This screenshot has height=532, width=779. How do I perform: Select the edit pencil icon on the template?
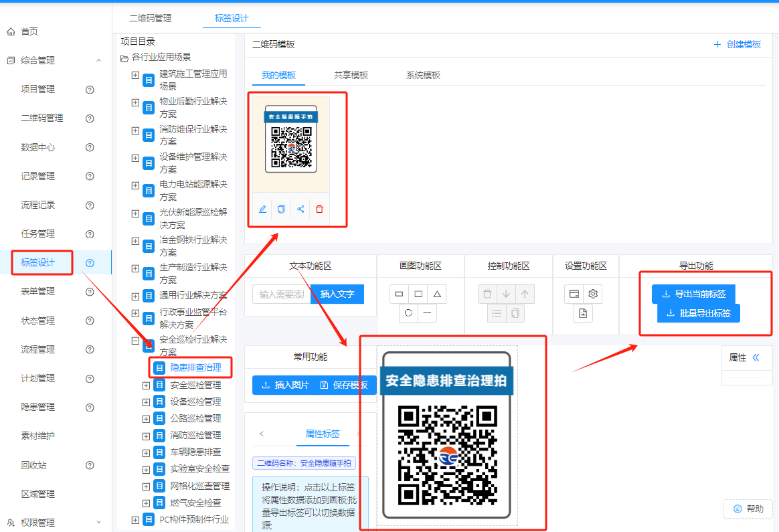262,209
